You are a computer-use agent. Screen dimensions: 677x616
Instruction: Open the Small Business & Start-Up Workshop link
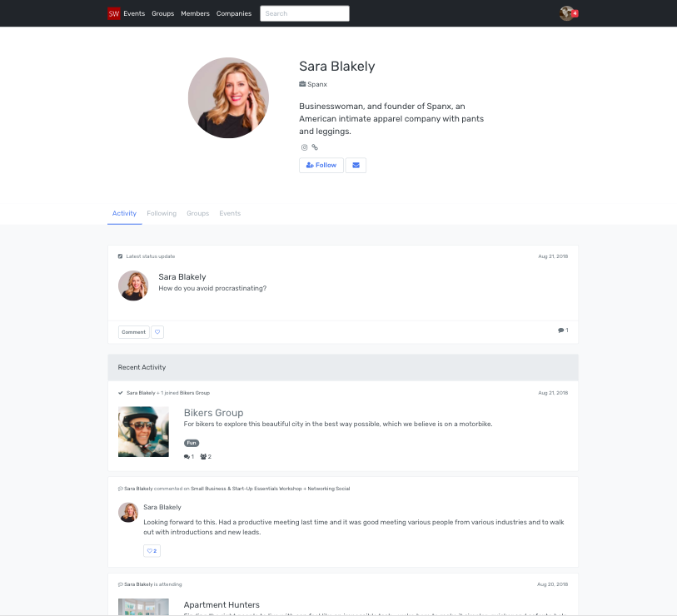coord(271,489)
